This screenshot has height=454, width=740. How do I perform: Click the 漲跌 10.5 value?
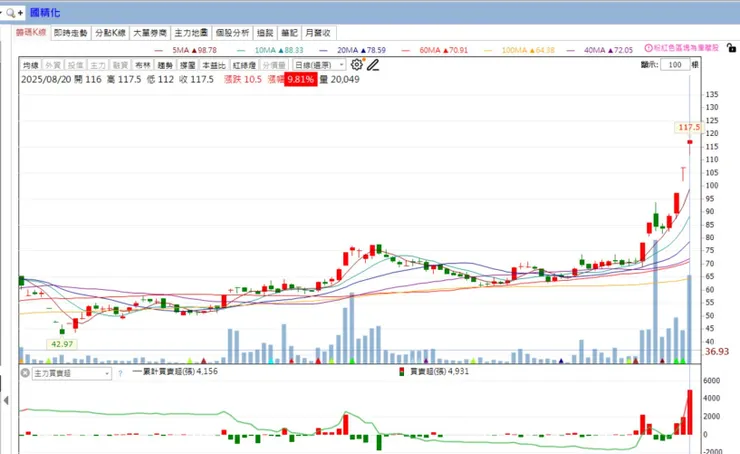click(x=243, y=79)
